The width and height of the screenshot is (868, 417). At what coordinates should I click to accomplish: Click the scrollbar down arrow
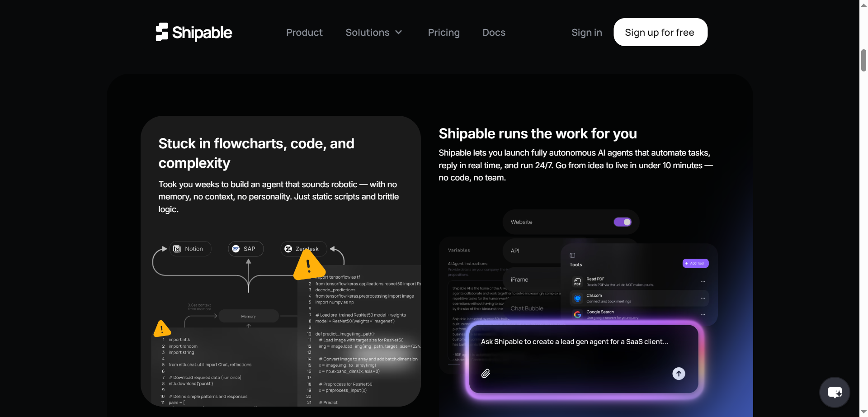(x=863, y=412)
